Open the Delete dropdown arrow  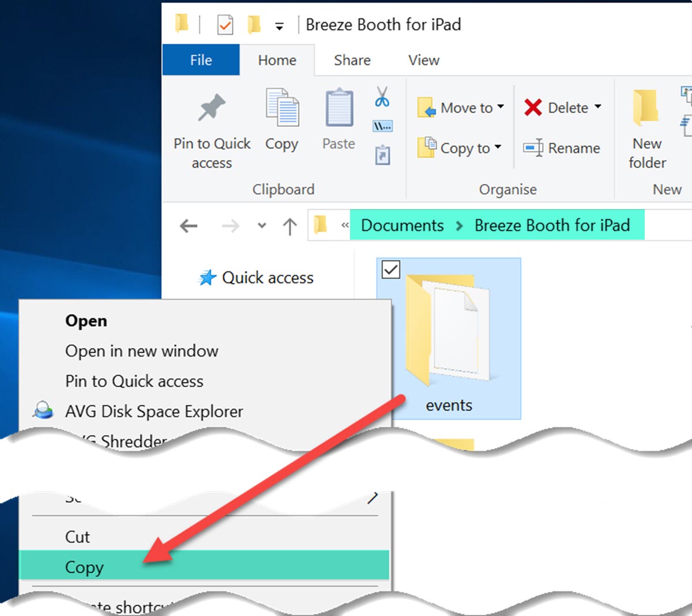pyautogui.click(x=598, y=107)
